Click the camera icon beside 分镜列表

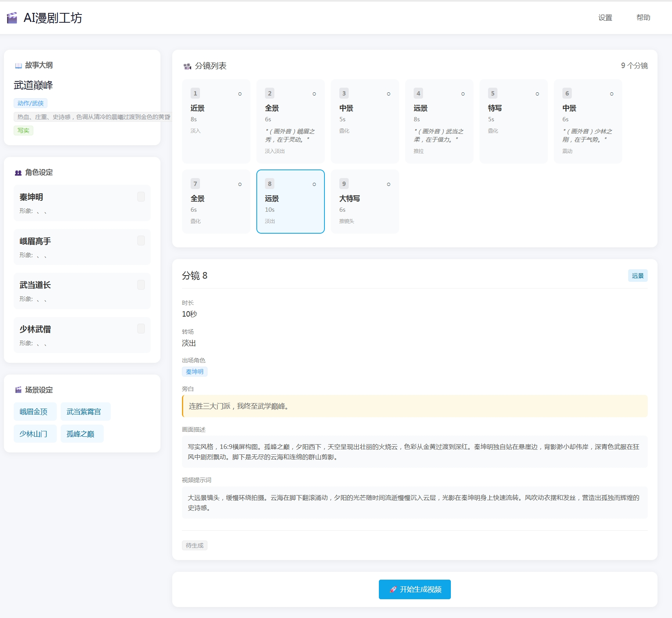point(187,66)
